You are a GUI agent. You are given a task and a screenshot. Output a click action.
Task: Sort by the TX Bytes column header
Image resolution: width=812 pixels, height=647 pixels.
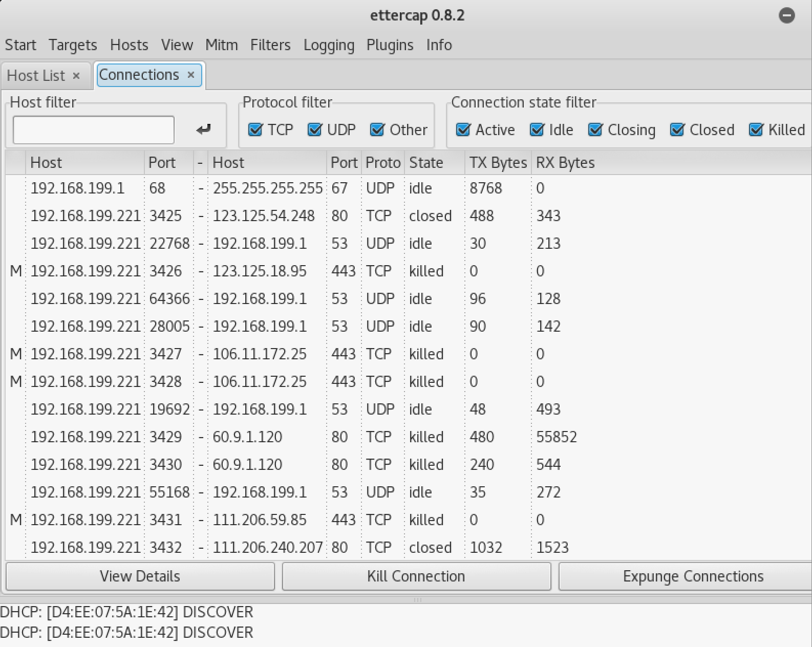[498, 163]
